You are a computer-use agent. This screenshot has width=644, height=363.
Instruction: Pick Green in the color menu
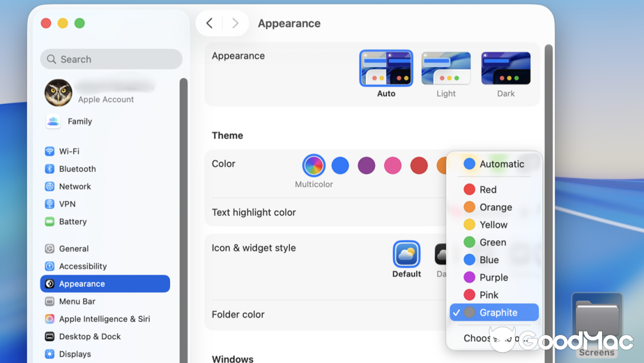point(494,242)
